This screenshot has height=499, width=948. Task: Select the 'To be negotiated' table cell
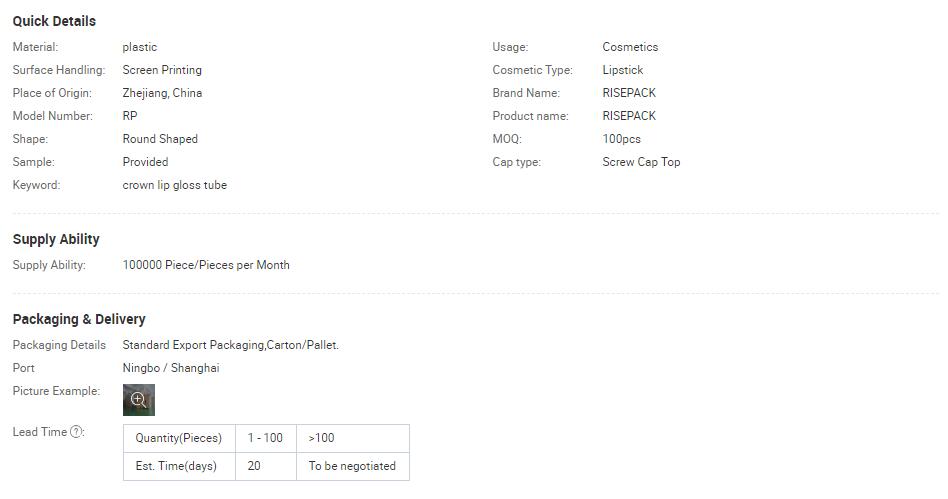(x=352, y=466)
